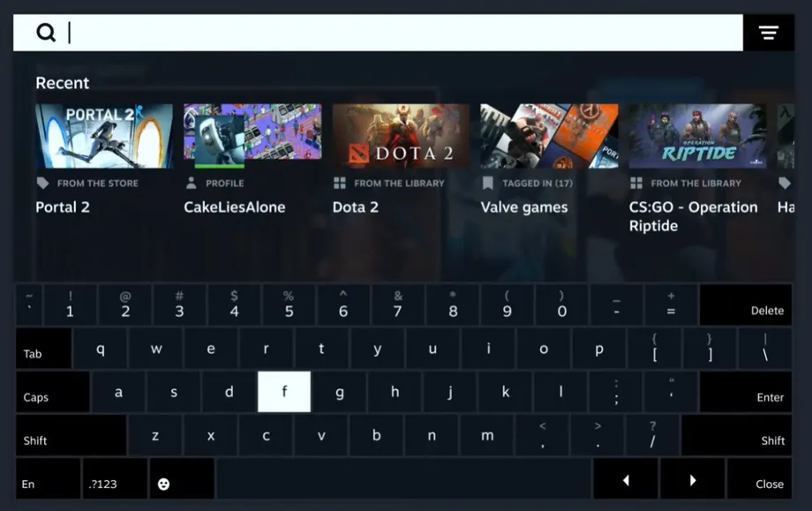Tap the emoji keyboard icon
The height and width of the screenshot is (511, 812).
click(x=163, y=484)
